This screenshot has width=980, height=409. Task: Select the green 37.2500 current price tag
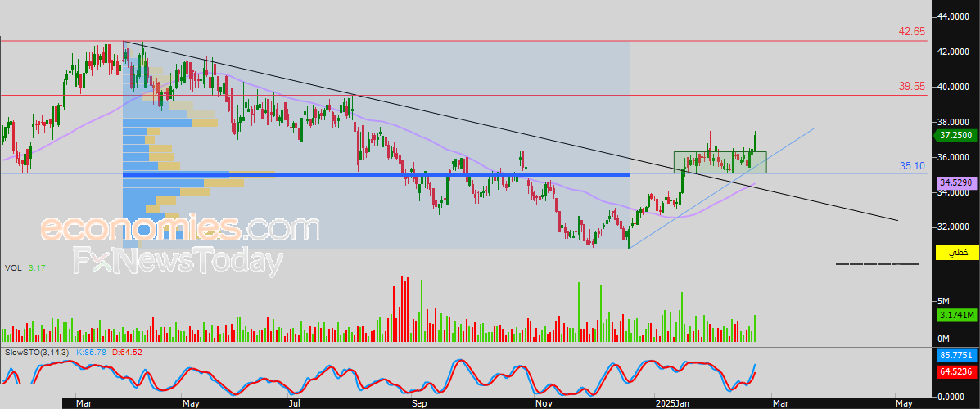(x=956, y=135)
